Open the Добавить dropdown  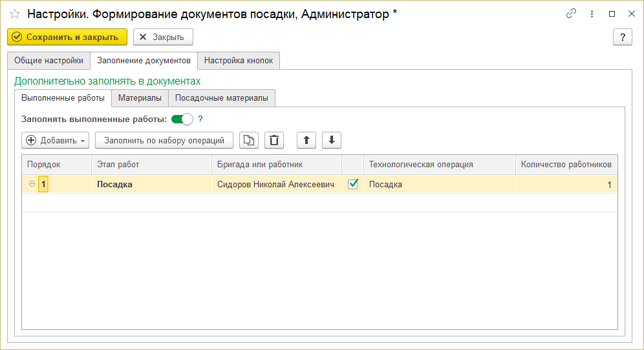tap(56, 140)
